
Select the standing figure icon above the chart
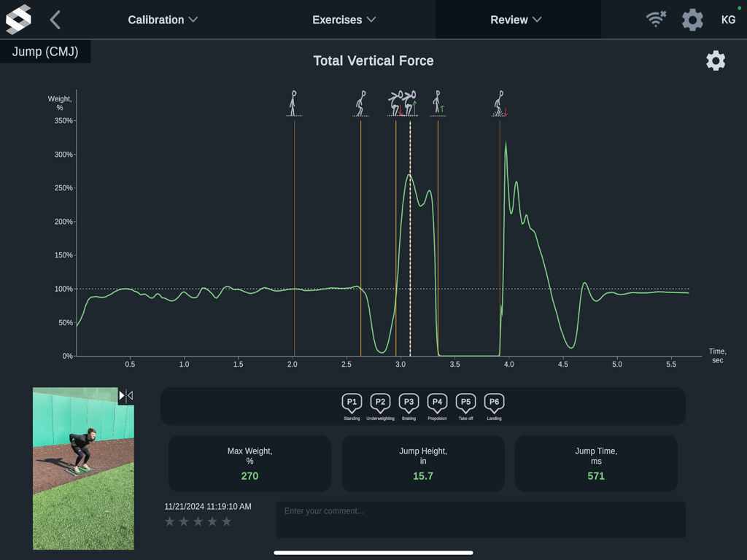click(294, 102)
